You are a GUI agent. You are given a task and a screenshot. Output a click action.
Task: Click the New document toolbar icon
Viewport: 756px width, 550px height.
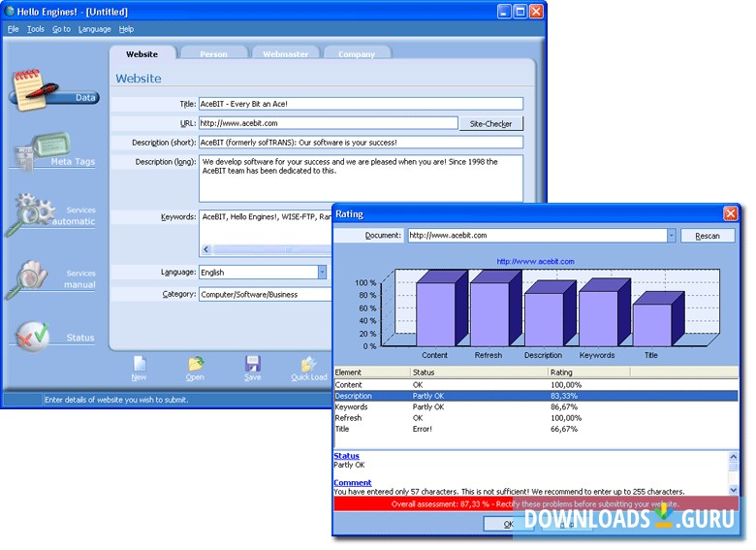[140, 364]
